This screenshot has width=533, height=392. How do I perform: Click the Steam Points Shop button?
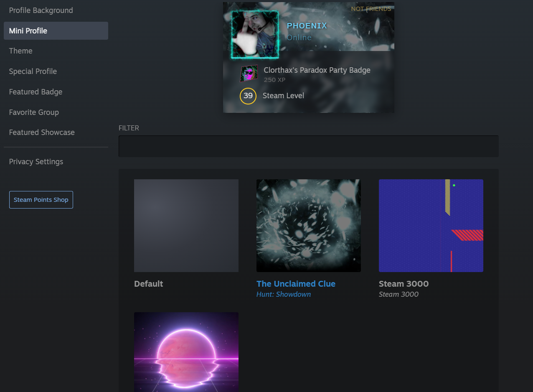click(41, 200)
